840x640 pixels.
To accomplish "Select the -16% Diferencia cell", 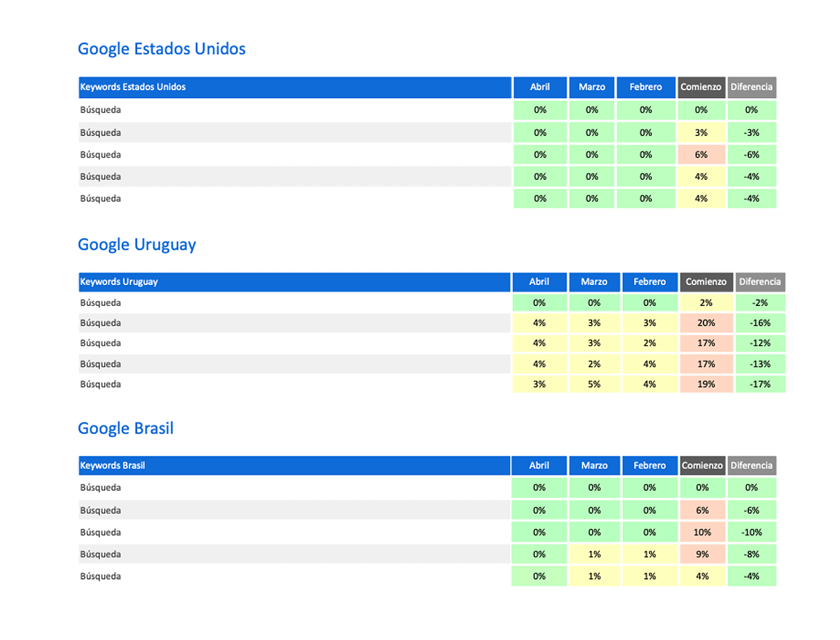I will (x=760, y=323).
